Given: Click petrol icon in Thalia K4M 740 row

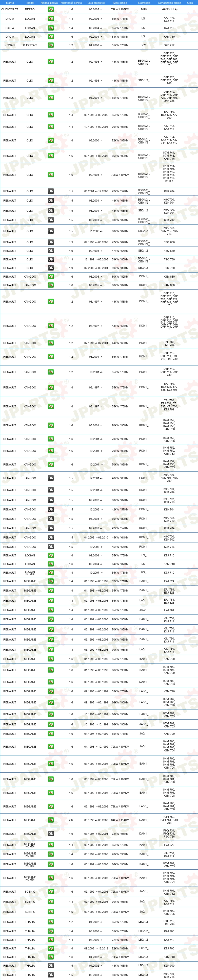Looking at the screenshot, I should tap(51, 957).
